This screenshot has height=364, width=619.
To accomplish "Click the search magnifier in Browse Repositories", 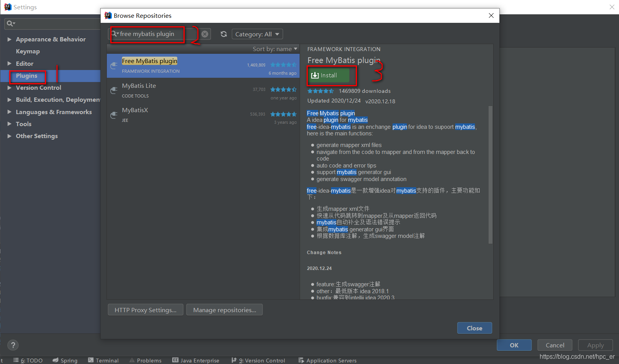I will click(115, 34).
